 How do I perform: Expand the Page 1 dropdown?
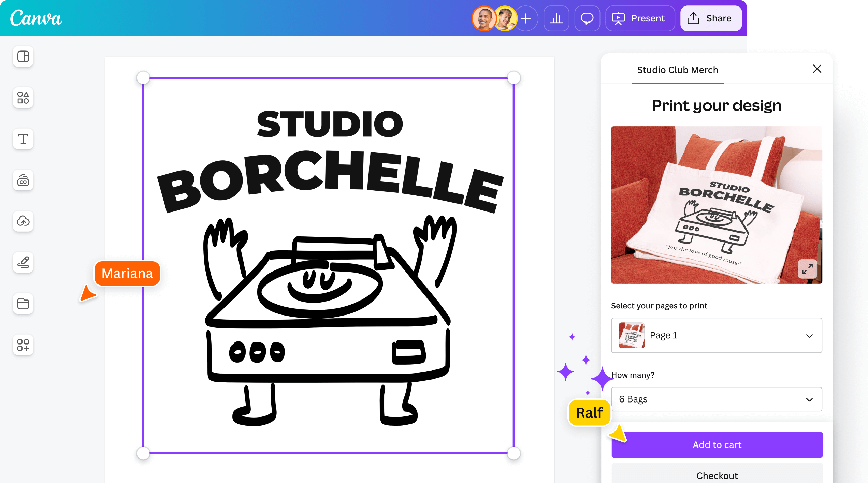[717, 335]
